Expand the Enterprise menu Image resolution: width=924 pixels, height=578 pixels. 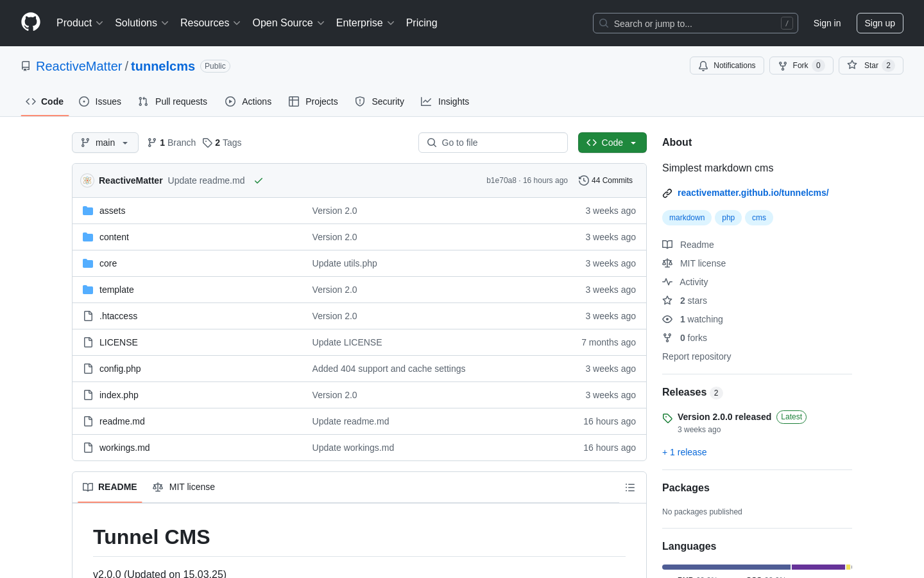365,23
